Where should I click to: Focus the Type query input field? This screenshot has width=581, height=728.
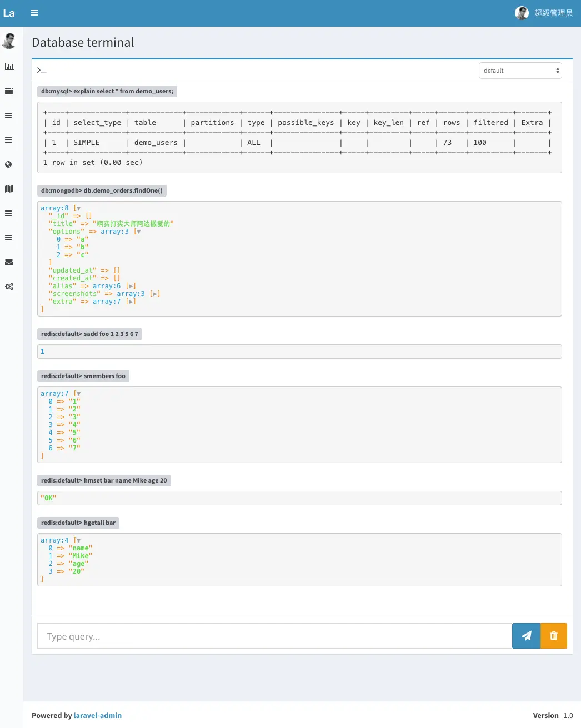274,636
